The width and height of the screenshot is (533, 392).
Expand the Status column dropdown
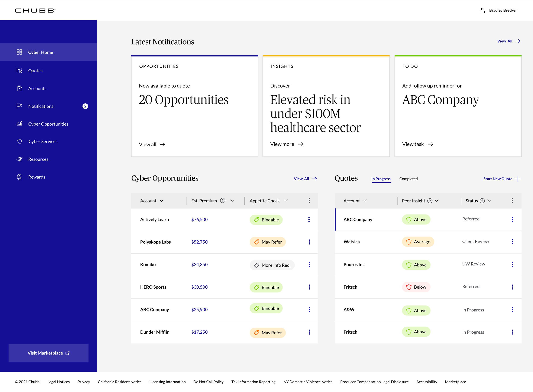pyautogui.click(x=489, y=201)
